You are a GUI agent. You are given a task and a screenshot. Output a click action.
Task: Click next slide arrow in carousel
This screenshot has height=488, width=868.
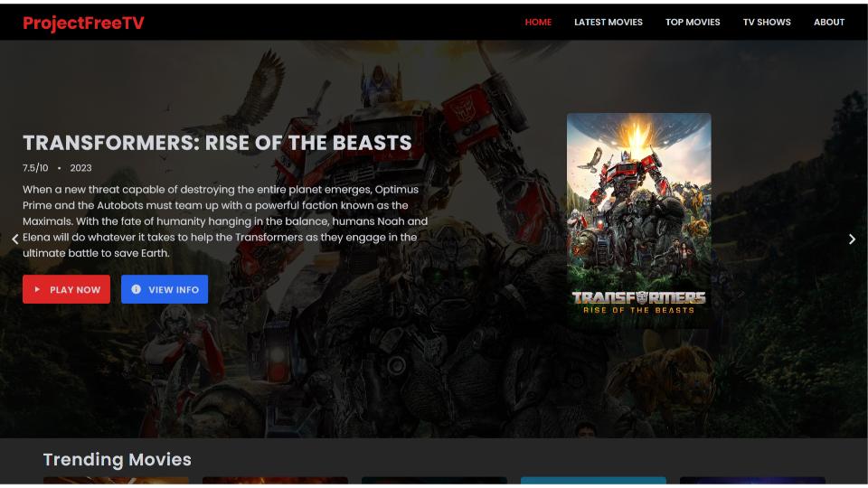[852, 239]
